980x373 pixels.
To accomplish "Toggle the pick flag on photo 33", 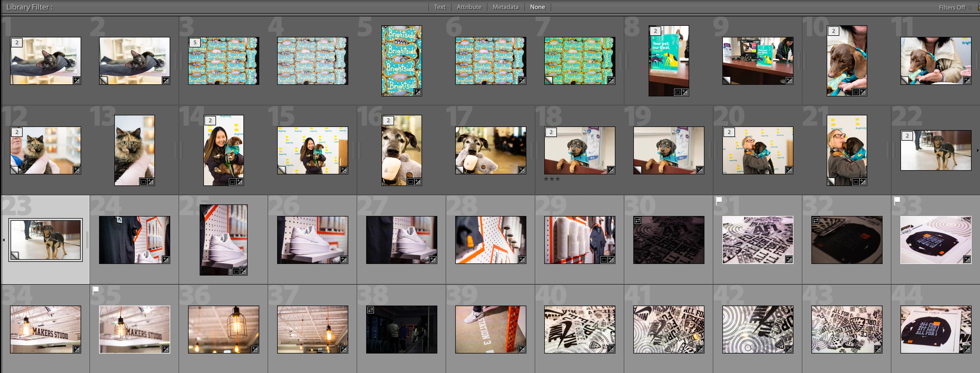I will 897,200.
